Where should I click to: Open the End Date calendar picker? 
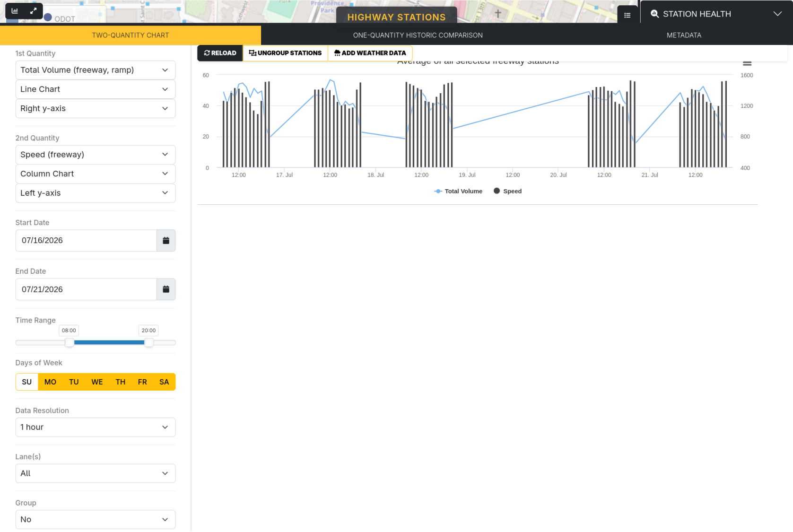tap(166, 289)
